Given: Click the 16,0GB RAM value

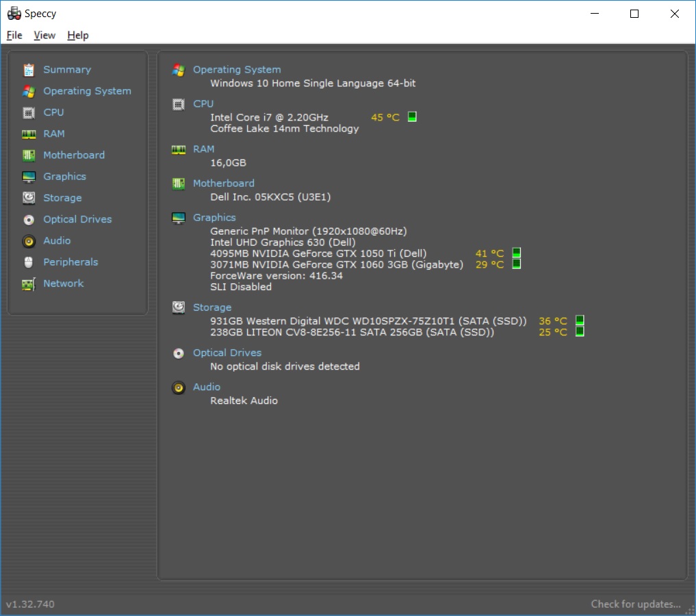Looking at the screenshot, I should point(228,163).
